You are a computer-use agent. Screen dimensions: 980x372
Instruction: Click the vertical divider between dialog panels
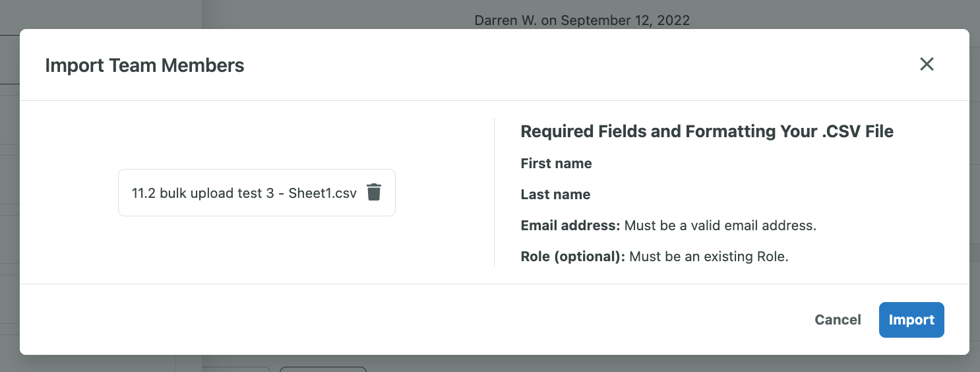tap(494, 193)
